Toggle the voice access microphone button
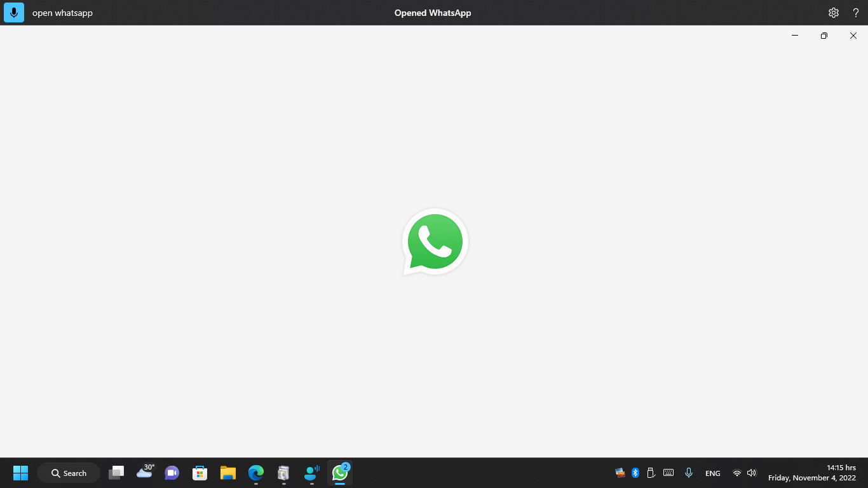868x488 pixels. point(14,13)
